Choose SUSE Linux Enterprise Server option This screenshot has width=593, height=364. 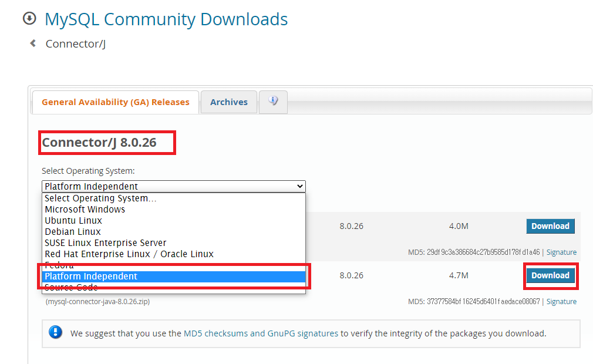[x=174, y=242]
